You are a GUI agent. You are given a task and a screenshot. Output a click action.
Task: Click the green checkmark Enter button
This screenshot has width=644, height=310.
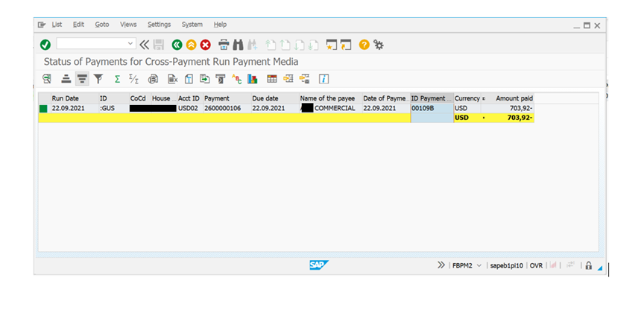tap(45, 45)
